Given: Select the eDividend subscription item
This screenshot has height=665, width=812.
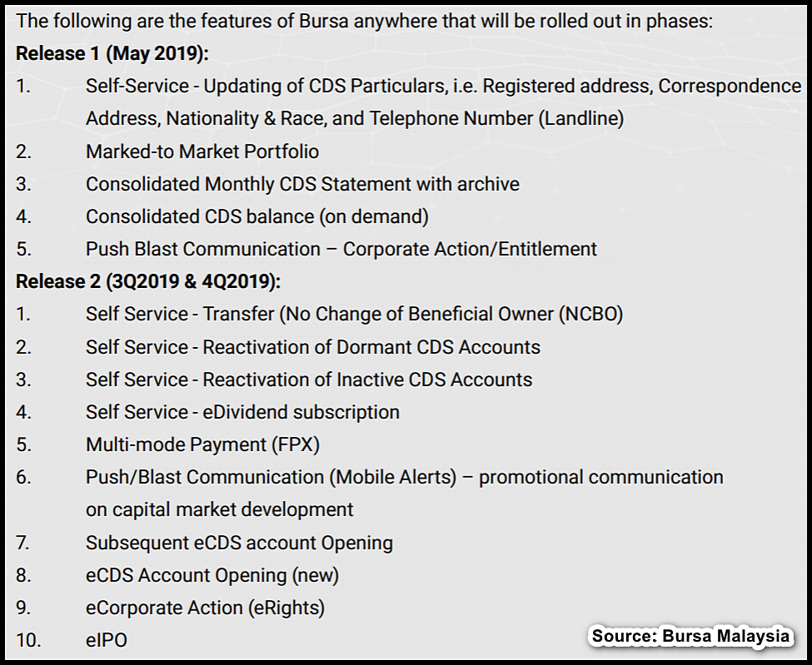Looking at the screenshot, I should (x=242, y=413).
